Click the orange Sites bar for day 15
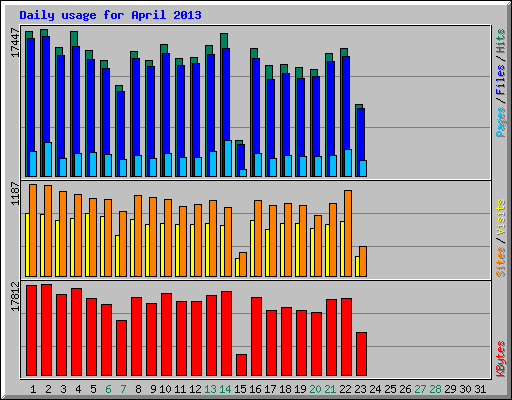512x400 pixels. click(243, 264)
